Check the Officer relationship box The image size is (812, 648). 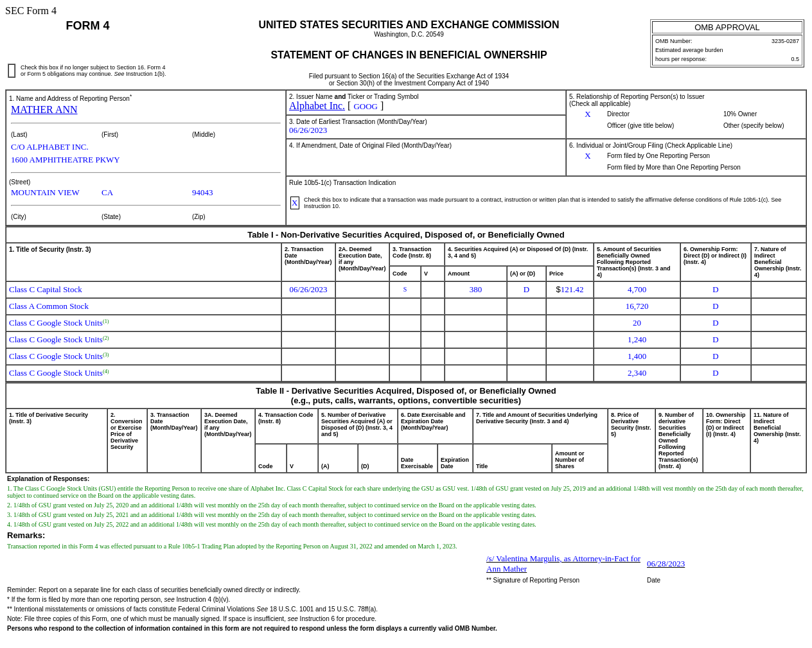tap(587, 125)
